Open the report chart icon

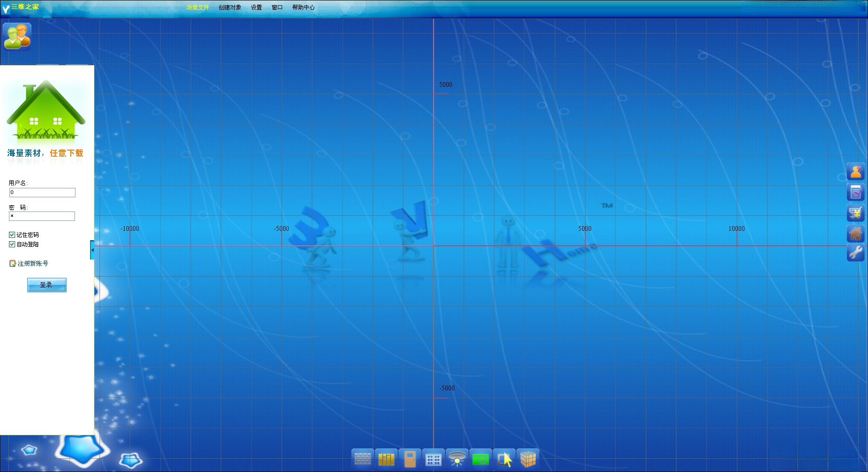pyautogui.click(x=856, y=192)
